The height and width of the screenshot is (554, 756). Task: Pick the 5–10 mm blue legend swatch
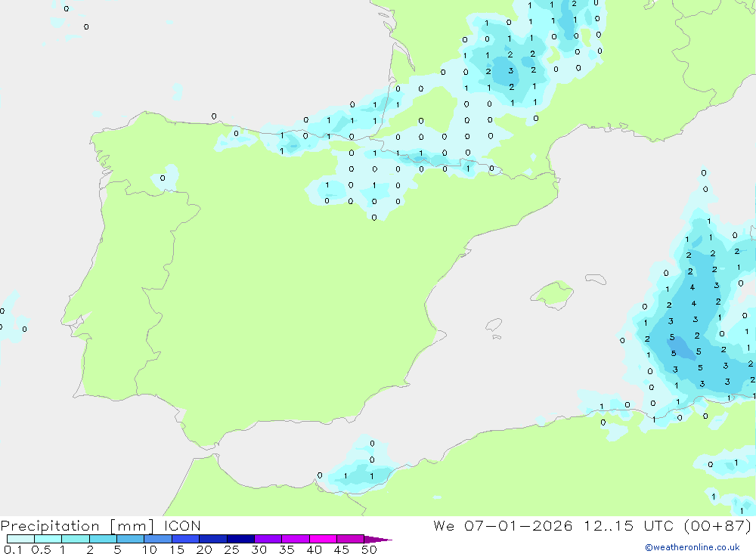point(131,539)
